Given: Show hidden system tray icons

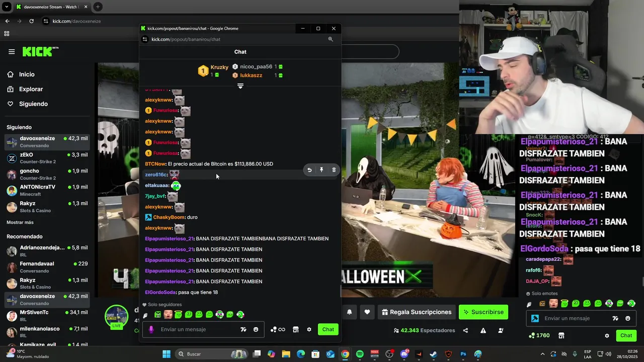Looking at the screenshot, I should tap(542, 354).
